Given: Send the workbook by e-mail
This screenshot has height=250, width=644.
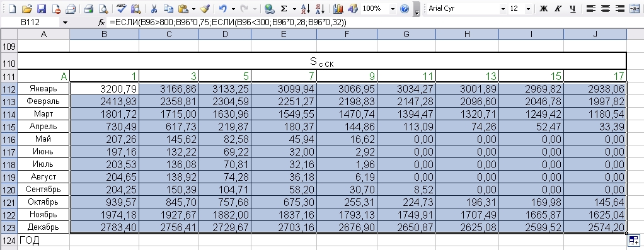Looking at the screenshot, I should click(71, 8).
